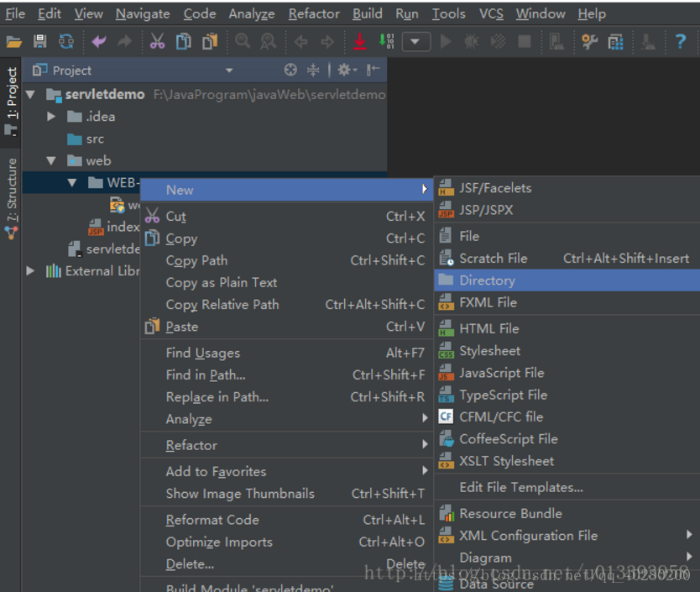Screen dimensions: 700x592
Task: Click the Stop square toolbar icon
Action: coord(524,41)
